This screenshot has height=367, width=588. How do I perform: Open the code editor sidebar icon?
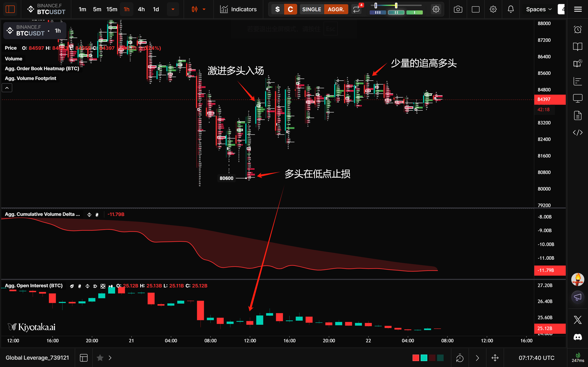pos(578,133)
